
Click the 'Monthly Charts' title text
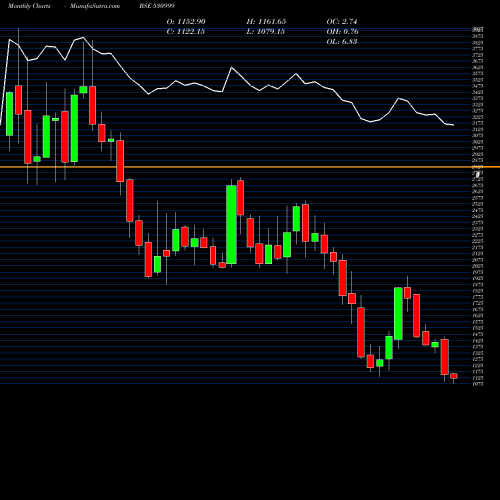click(29, 6)
